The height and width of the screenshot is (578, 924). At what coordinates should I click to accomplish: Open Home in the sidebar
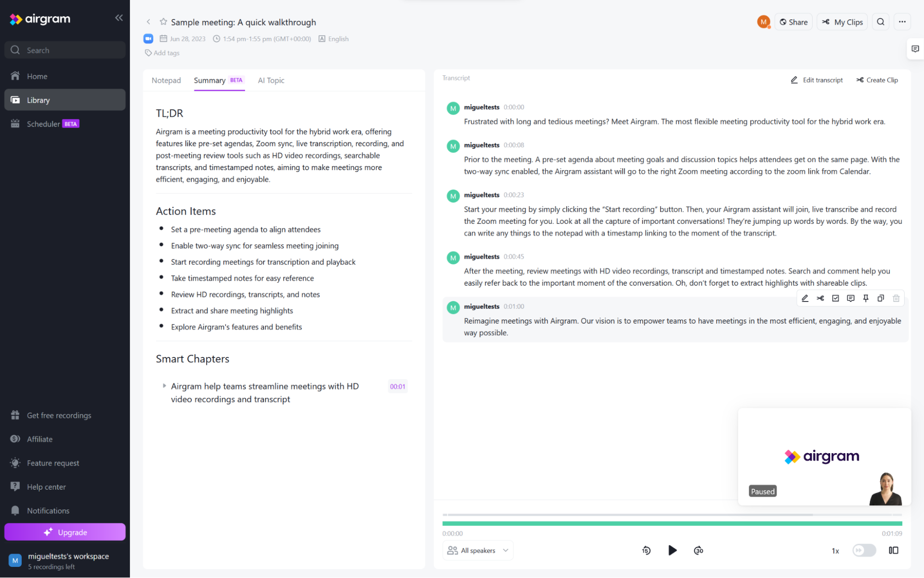click(x=65, y=76)
